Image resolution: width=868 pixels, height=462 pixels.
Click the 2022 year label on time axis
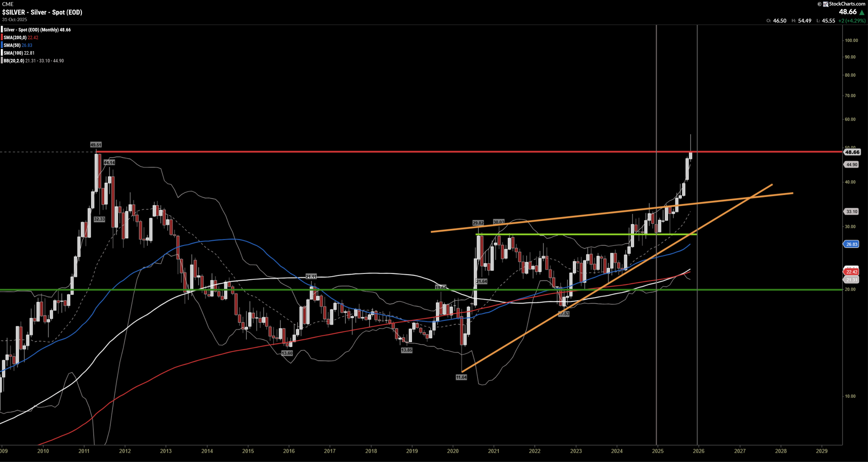click(535, 451)
